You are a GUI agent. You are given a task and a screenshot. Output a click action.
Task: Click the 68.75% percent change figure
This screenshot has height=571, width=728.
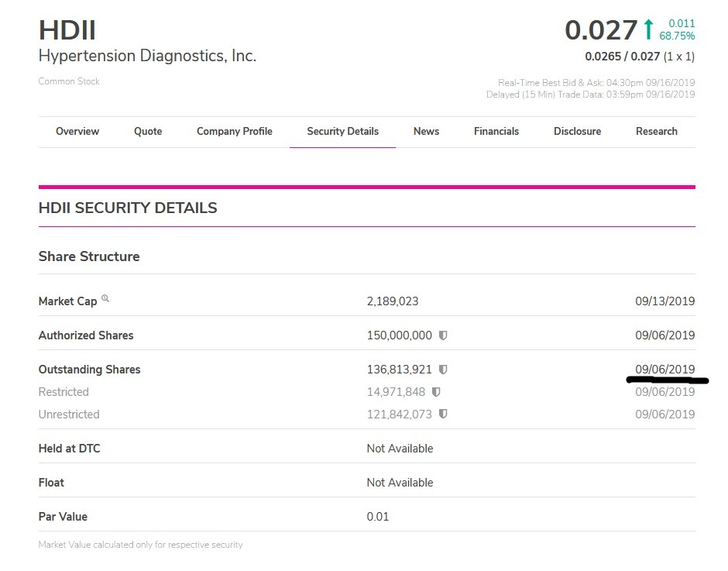(x=677, y=36)
